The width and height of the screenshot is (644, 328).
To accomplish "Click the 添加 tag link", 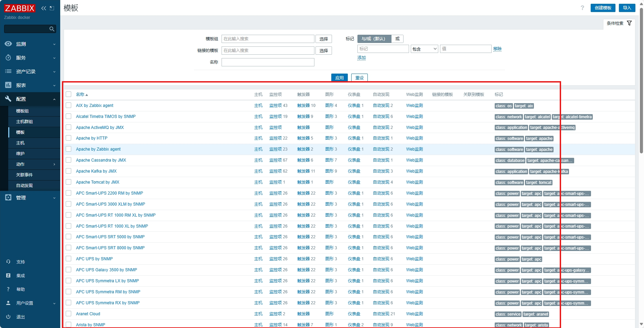I will (362, 58).
